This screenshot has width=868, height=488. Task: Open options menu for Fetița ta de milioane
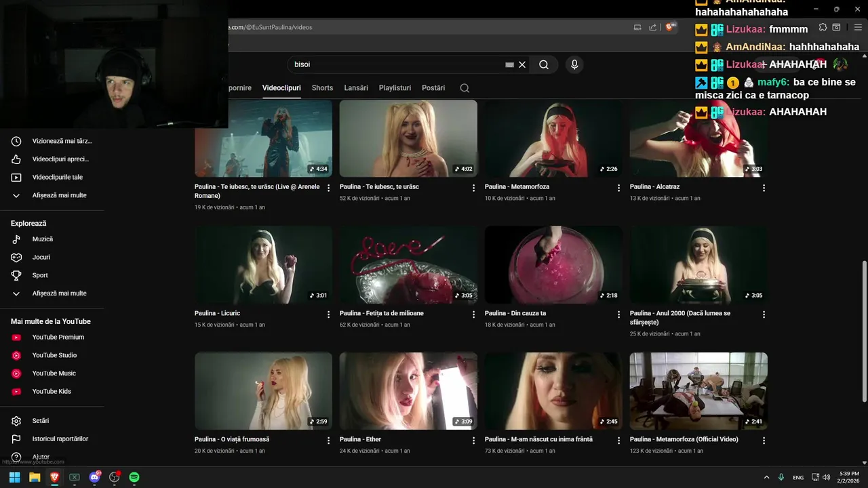[473, 314]
